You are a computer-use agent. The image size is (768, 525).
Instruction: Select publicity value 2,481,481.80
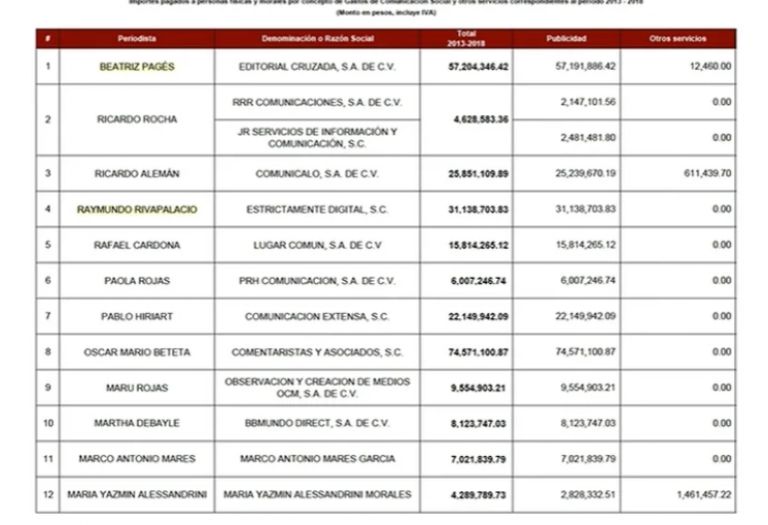[588, 138]
